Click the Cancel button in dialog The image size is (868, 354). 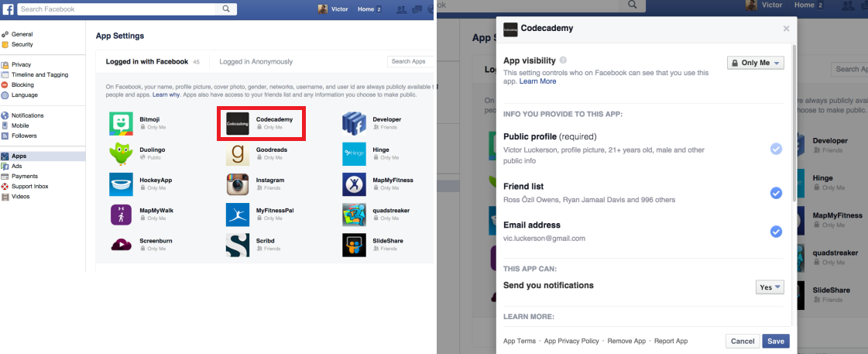click(743, 342)
